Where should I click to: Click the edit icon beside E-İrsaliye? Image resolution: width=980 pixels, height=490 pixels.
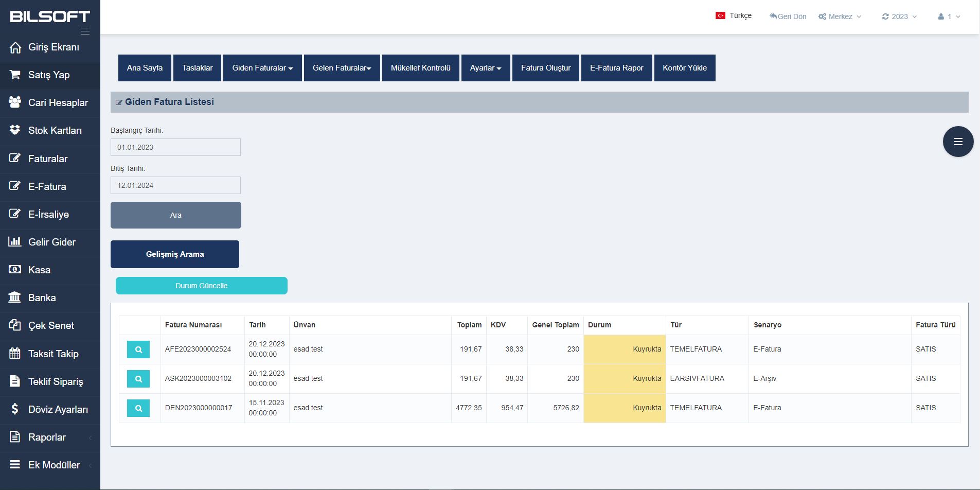(15, 214)
